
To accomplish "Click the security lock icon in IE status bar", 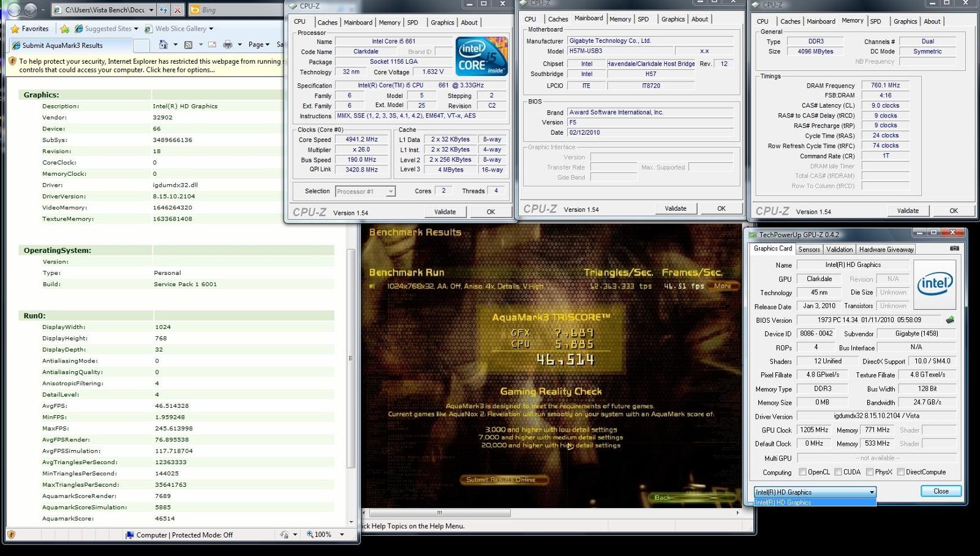I will tap(284, 535).
